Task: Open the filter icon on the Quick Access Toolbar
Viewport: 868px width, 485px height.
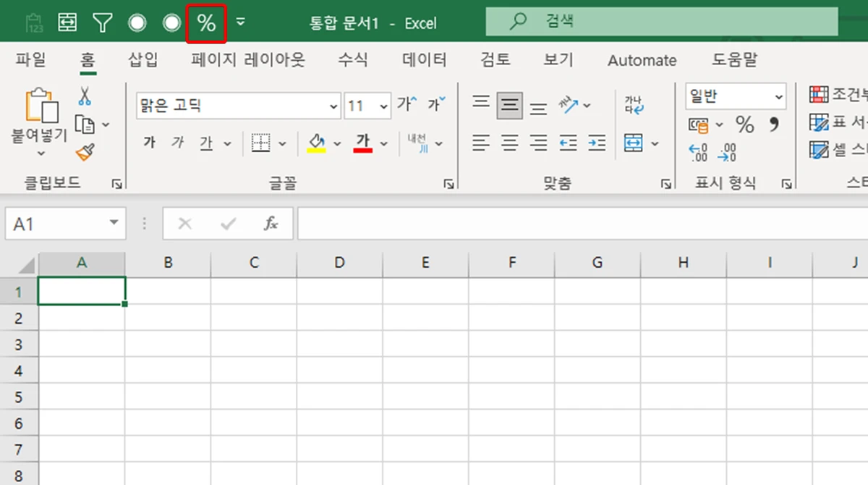Action: point(102,22)
